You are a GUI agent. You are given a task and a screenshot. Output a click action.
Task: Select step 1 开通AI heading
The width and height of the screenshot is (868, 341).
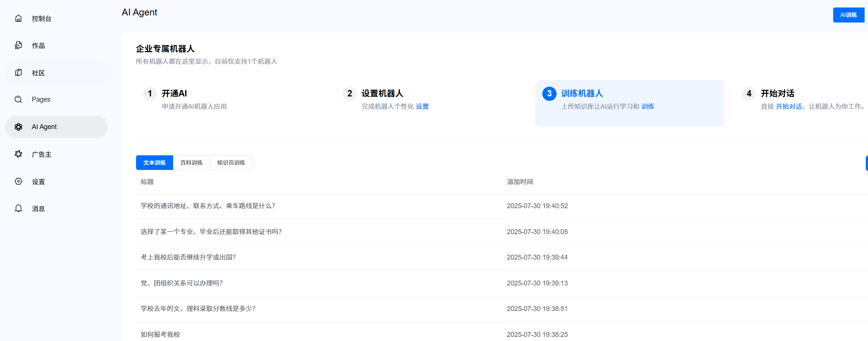[174, 93]
